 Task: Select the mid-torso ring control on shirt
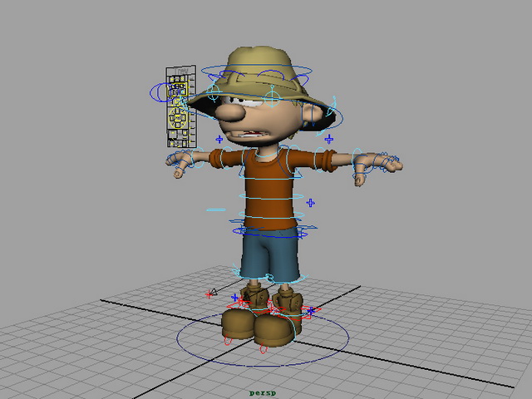coord(271,196)
